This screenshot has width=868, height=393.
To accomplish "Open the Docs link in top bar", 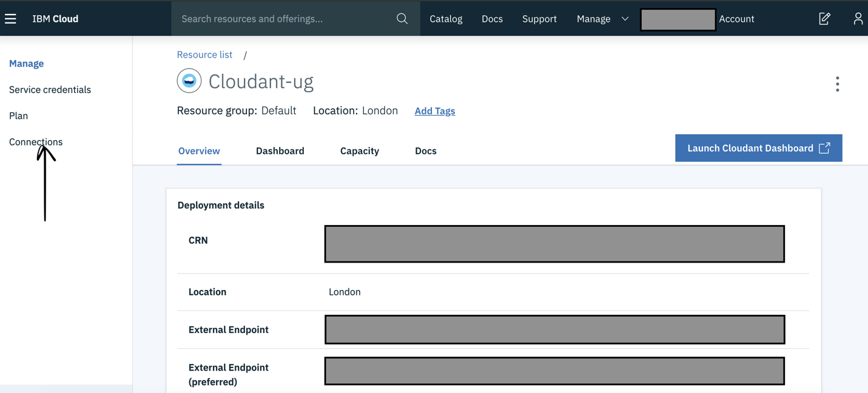I will 492,19.
